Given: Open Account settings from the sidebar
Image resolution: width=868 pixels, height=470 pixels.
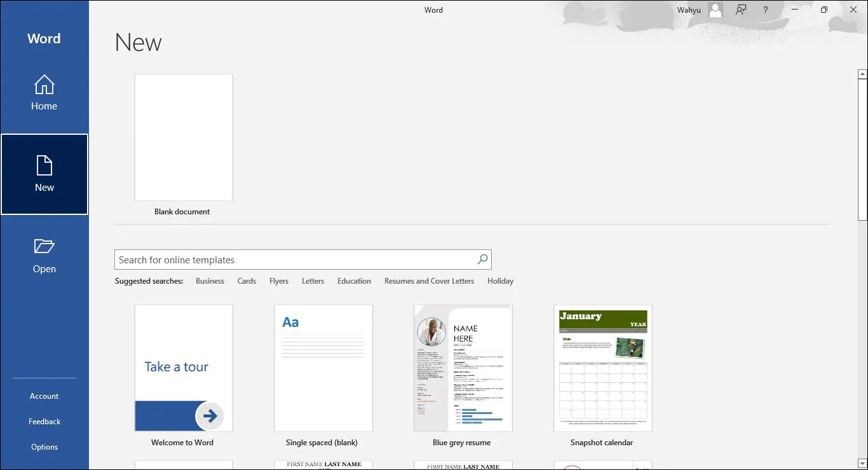Looking at the screenshot, I should tap(44, 396).
